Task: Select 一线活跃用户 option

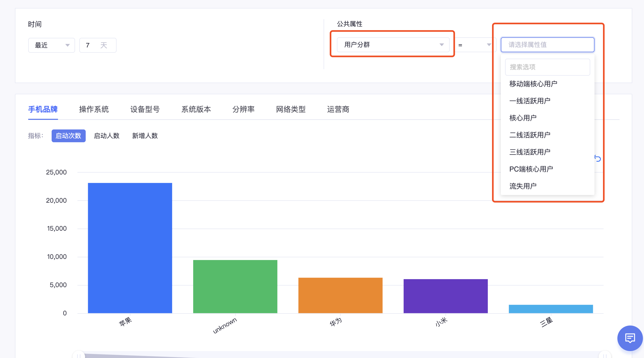Action: pos(547,101)
